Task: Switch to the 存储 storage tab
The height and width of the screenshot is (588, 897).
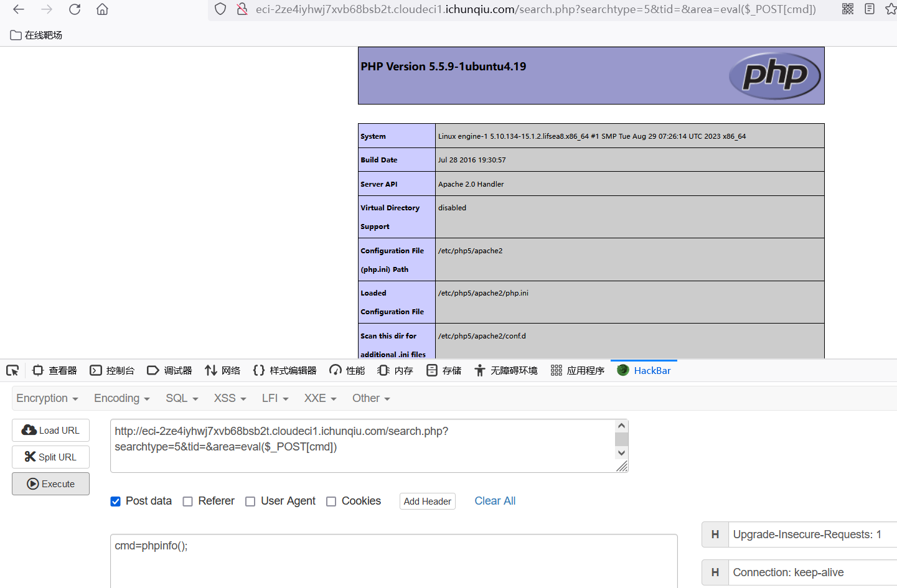Action: point(444,371)
